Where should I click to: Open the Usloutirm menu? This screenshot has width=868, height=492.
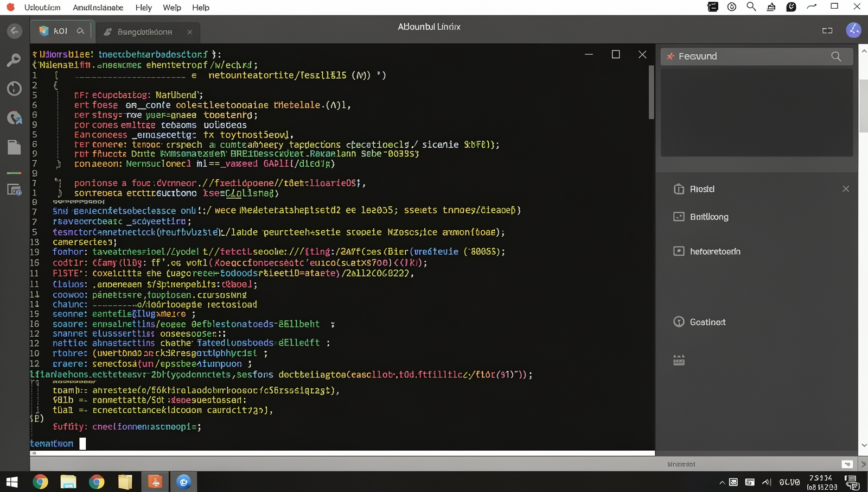[x=42, y=8]
